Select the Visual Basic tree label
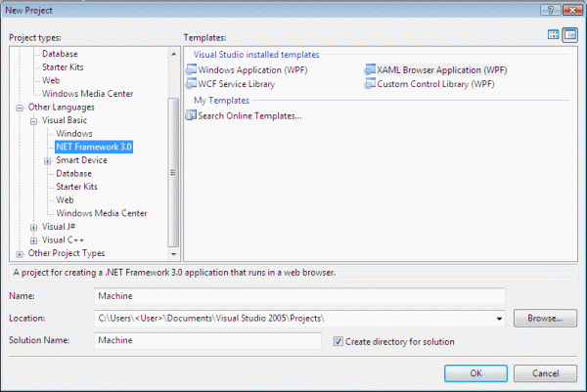Viewport: 587px width, 392px height. coord(65,120)
